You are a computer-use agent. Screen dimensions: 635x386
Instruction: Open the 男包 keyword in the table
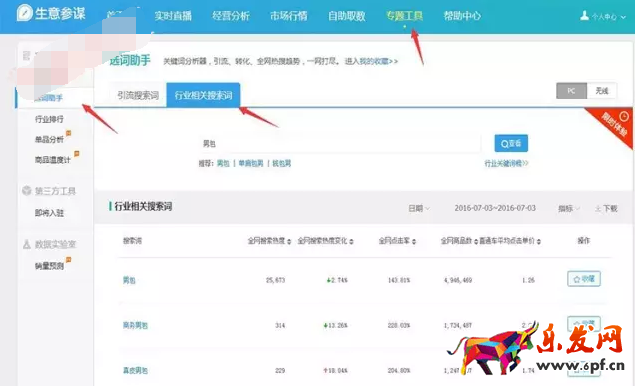click(129, 280)
